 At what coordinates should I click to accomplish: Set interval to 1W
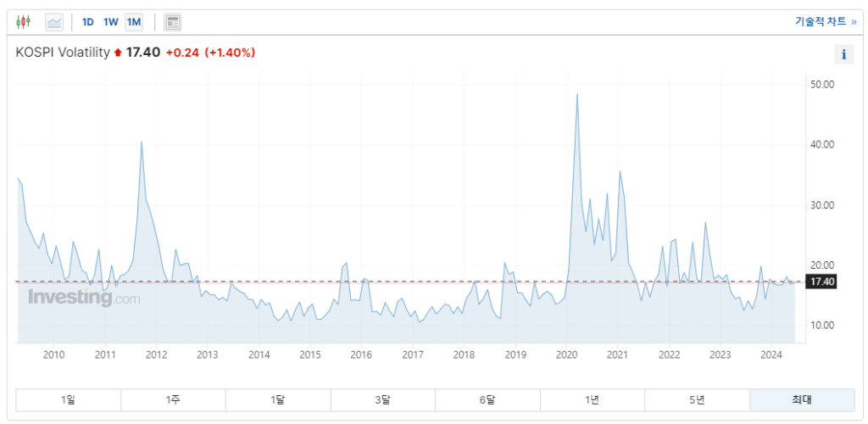111,22
